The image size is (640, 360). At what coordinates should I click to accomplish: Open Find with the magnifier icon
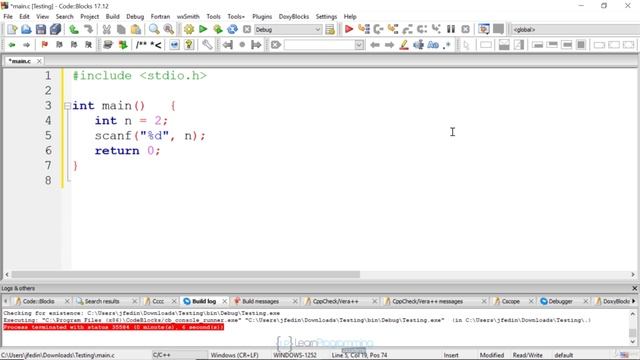click(x=154, y=29)
